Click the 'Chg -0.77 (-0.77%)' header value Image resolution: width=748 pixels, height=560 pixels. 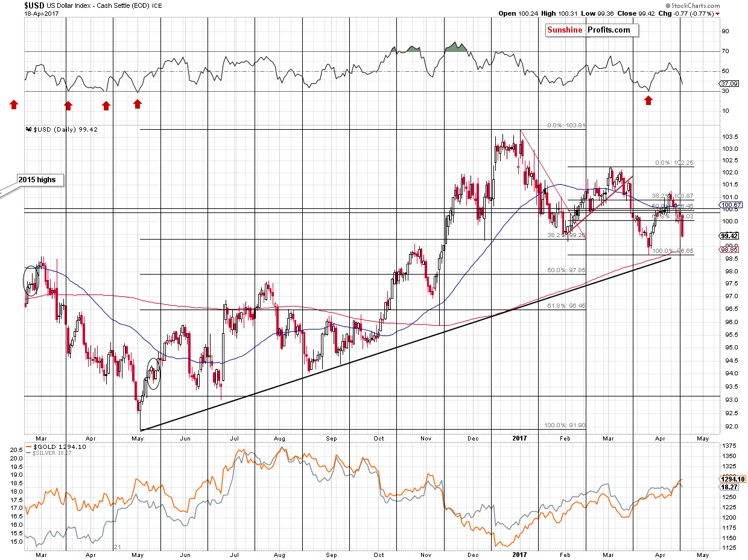click(686, 13)
